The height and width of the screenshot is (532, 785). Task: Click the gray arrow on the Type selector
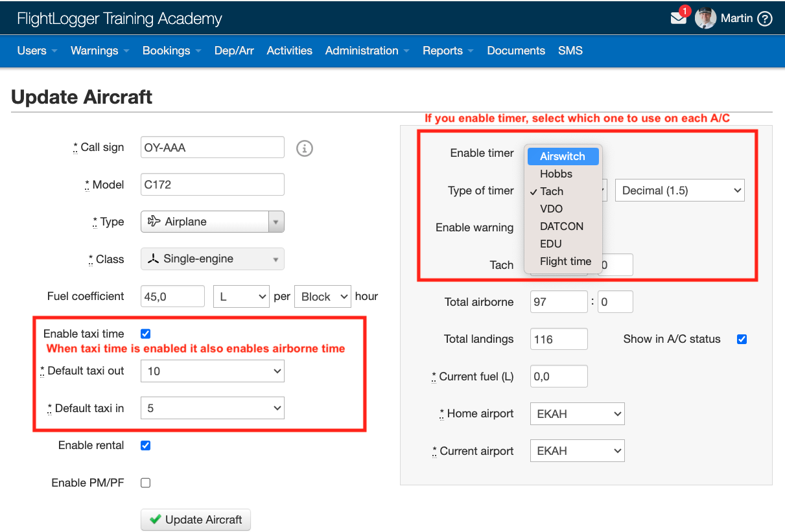(275, 222)
